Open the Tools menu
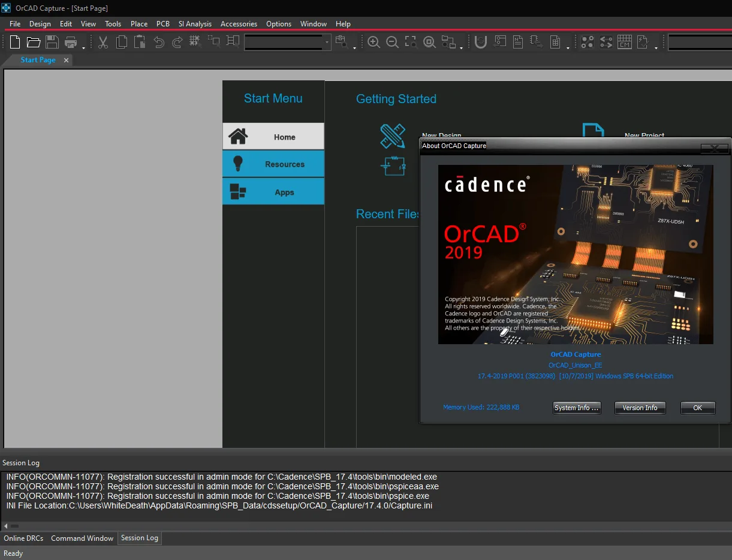732x560 pixels. pos(113,24)
